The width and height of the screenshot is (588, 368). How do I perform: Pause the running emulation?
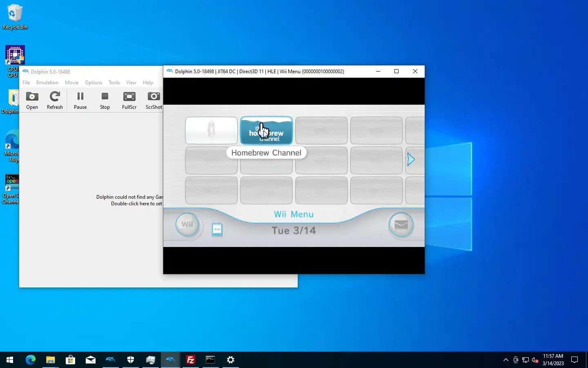coord(80,101)
